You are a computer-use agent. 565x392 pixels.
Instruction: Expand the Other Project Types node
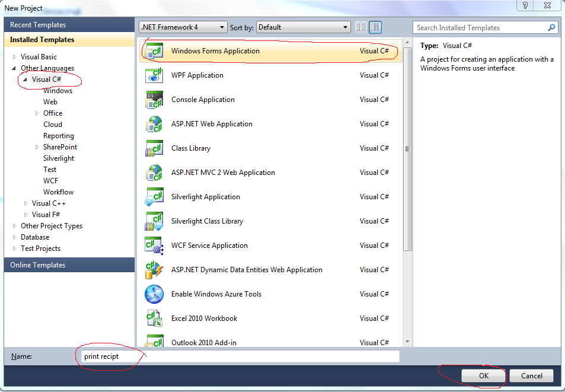coord(14,226)
